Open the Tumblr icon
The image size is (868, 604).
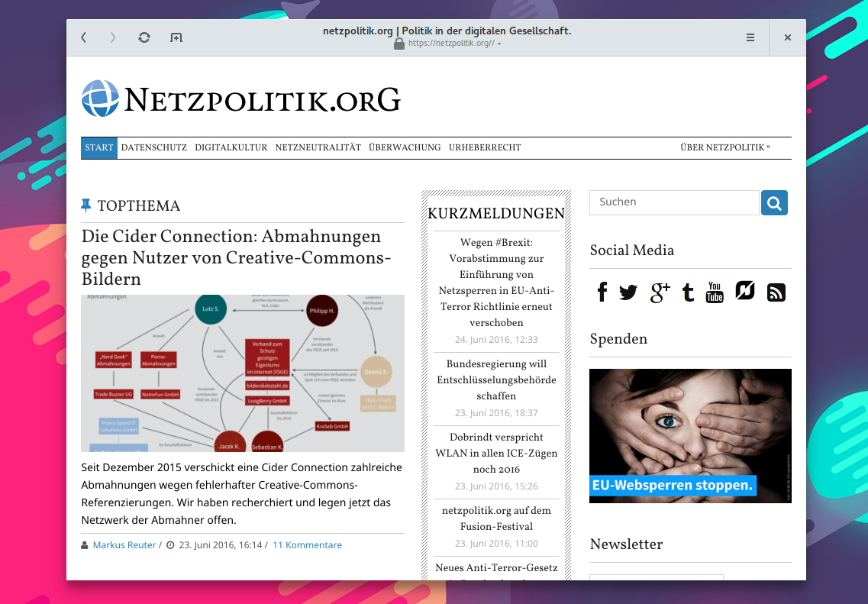coord(688,292)
